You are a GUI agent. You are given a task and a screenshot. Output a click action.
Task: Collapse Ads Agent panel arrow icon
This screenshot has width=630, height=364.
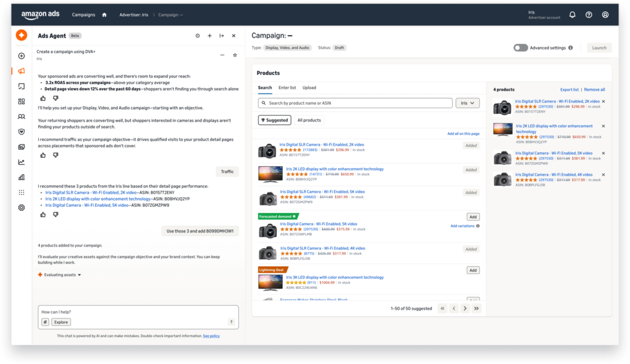point(221,36)
